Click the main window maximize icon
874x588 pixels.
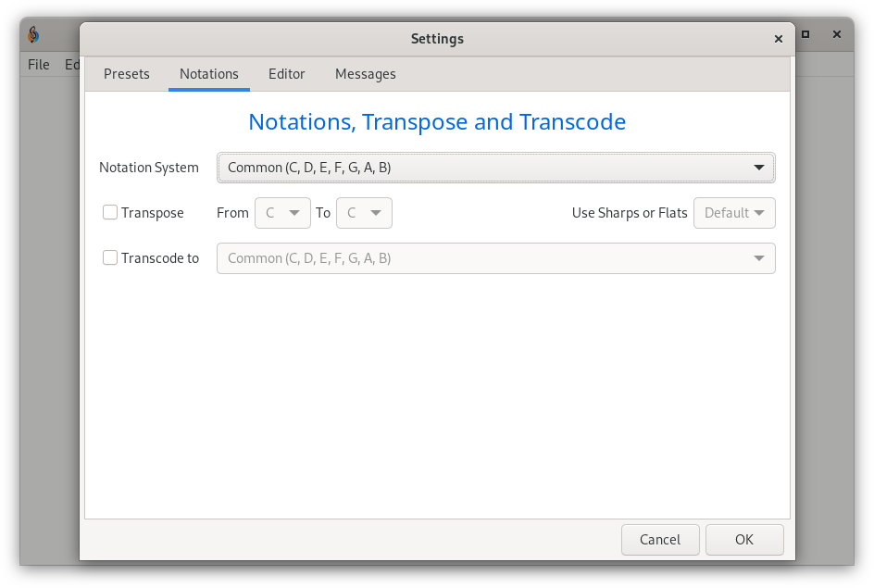click(805, 34)
